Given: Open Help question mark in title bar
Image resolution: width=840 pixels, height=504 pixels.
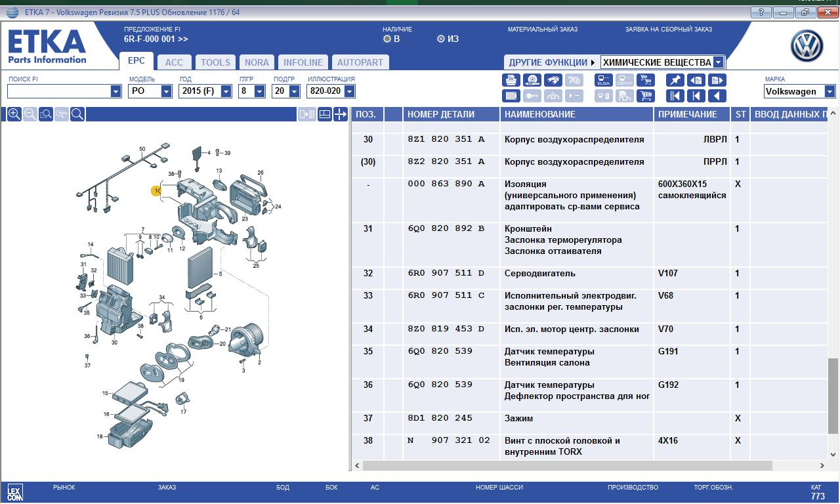Looking at the screenshot, I should (x=760, y=12).
